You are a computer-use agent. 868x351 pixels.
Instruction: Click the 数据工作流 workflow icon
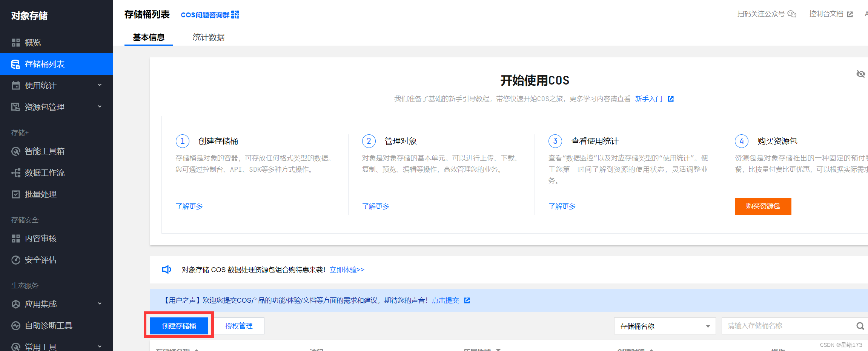click(15, 172)
